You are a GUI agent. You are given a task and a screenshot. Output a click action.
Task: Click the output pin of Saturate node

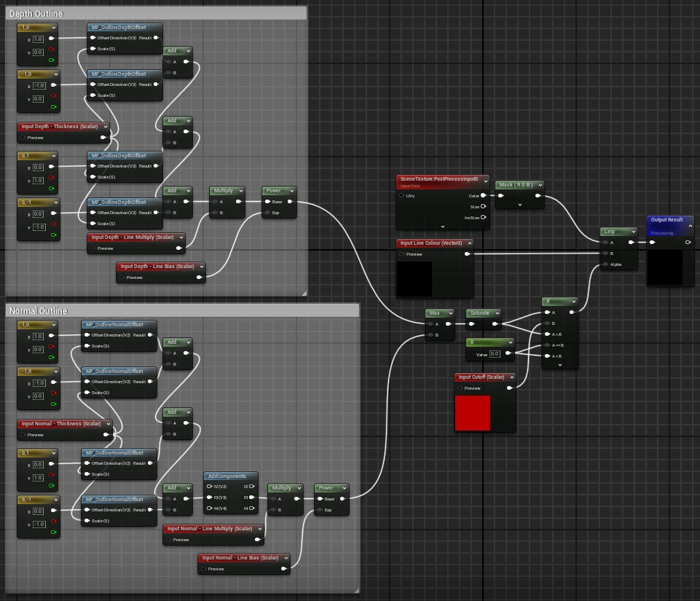click(x=495, y=323)
